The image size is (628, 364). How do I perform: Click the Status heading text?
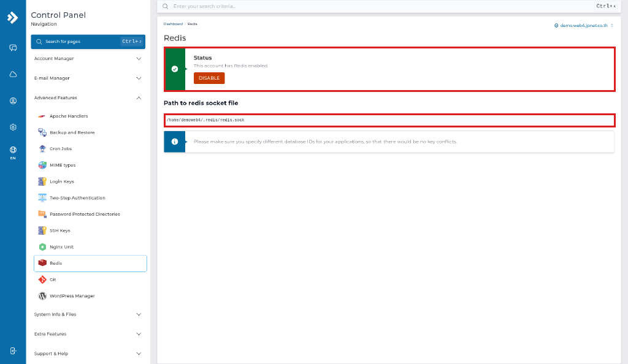point(202,58)
